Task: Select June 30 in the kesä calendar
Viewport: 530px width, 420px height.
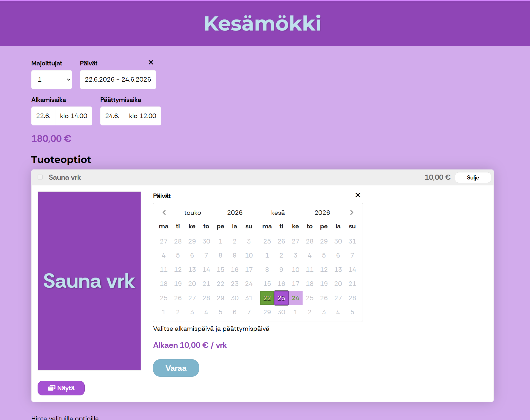Action: click(281, 312)
